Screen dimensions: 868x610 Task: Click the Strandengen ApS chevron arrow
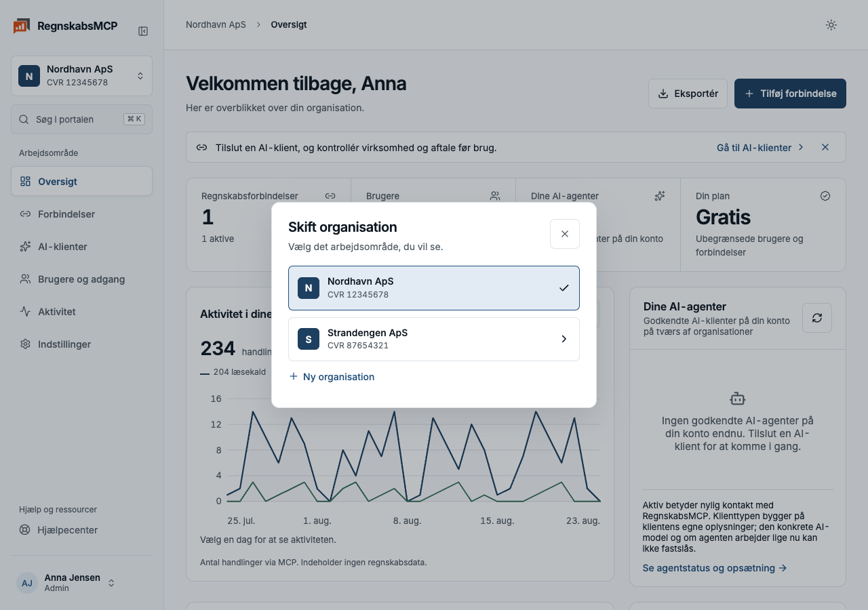(564, 339)
